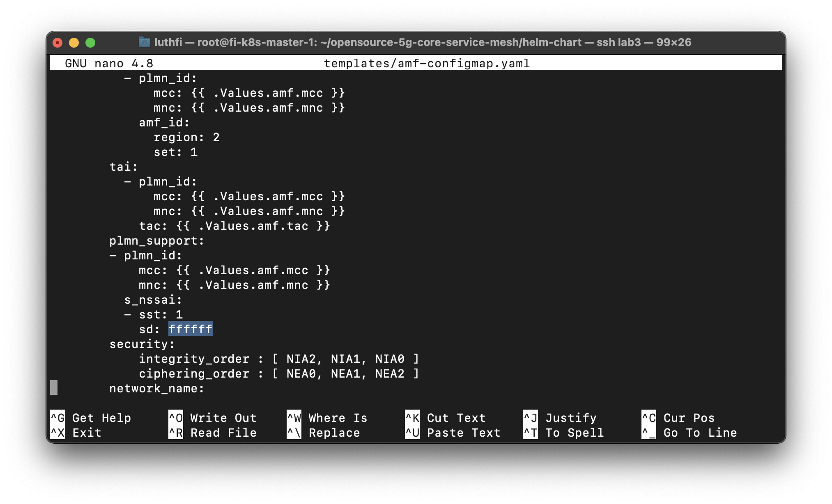This screenshot has height=504, width=832.
Task: Click the 'network_name:' line
Action: click(157, 388)
